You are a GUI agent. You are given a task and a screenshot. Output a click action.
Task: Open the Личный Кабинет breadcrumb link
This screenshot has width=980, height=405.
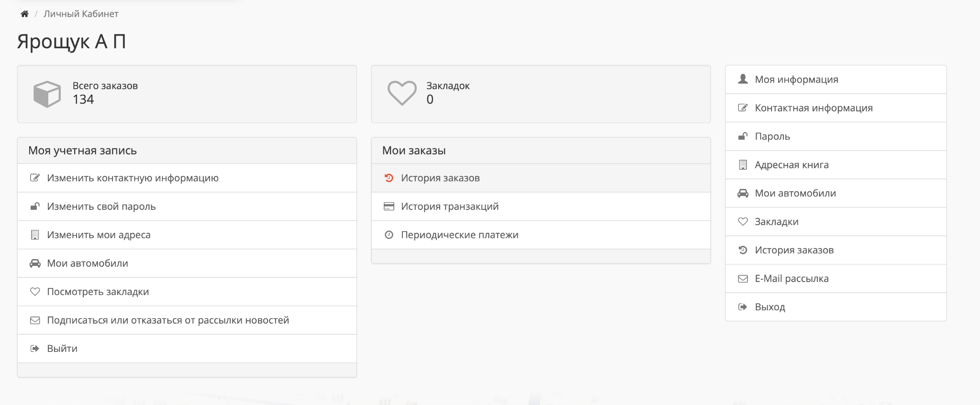81,14
